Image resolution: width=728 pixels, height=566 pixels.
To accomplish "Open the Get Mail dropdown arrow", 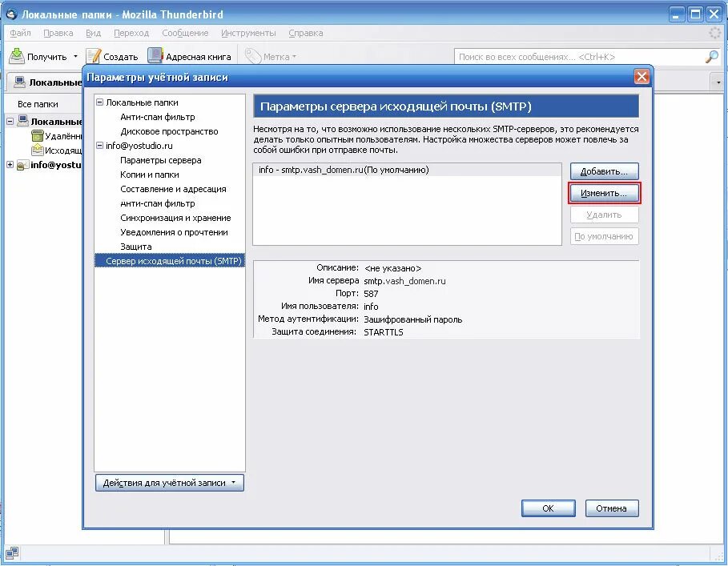I will 75,57.
